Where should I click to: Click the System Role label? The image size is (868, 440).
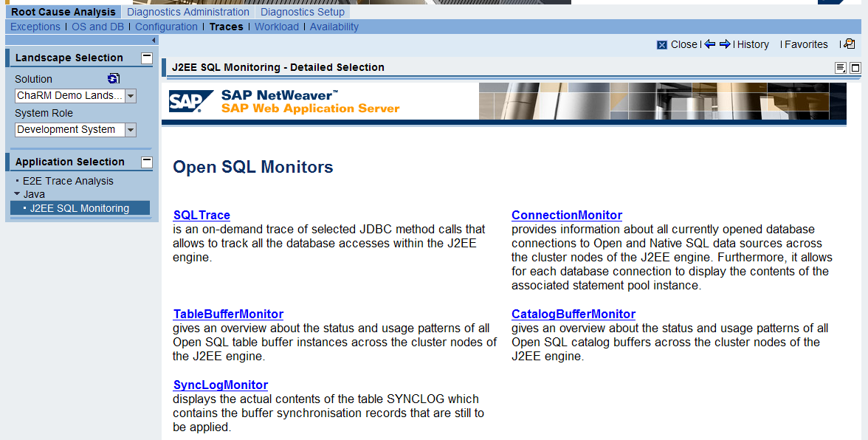(44, 113)
